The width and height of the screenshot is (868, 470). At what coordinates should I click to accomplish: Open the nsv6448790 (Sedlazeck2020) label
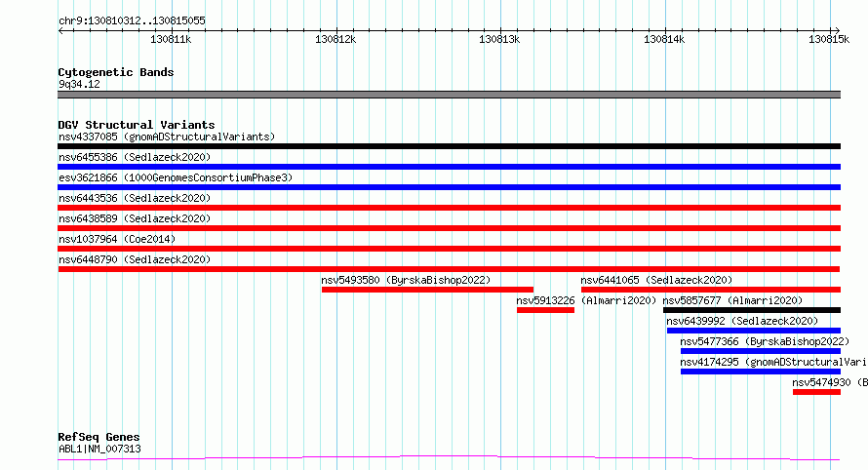[135, 259]
